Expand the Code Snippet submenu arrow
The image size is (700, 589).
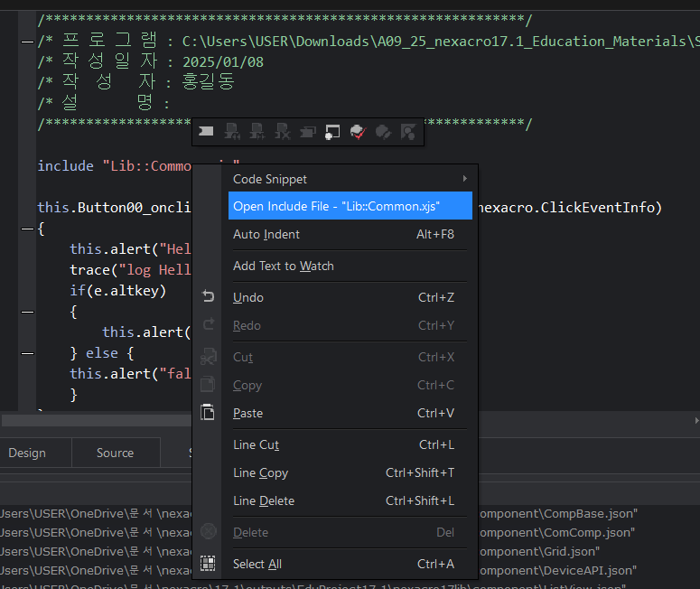coord(465,179)
